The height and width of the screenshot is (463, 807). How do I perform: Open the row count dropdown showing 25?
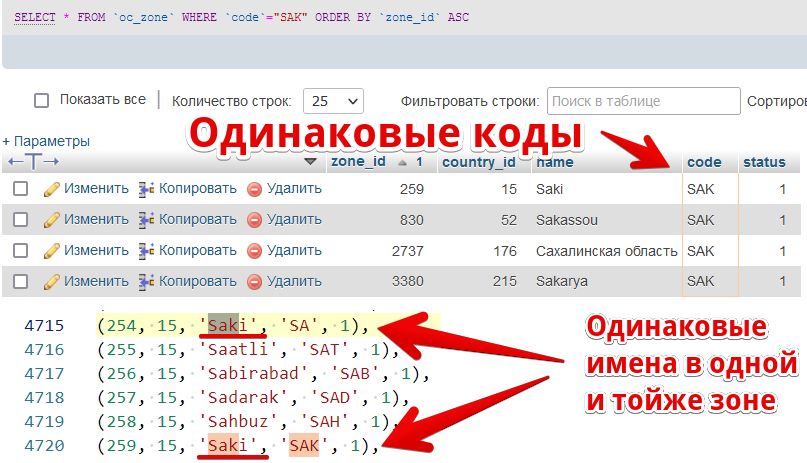335,101
